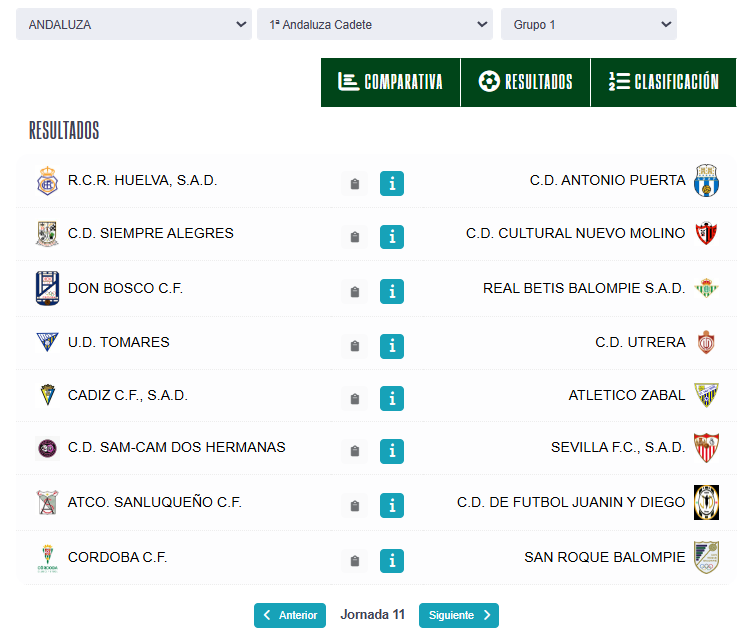Select team name C.D. DE FUTBOL JUANIN Y DIEGO

pos(571,502)
